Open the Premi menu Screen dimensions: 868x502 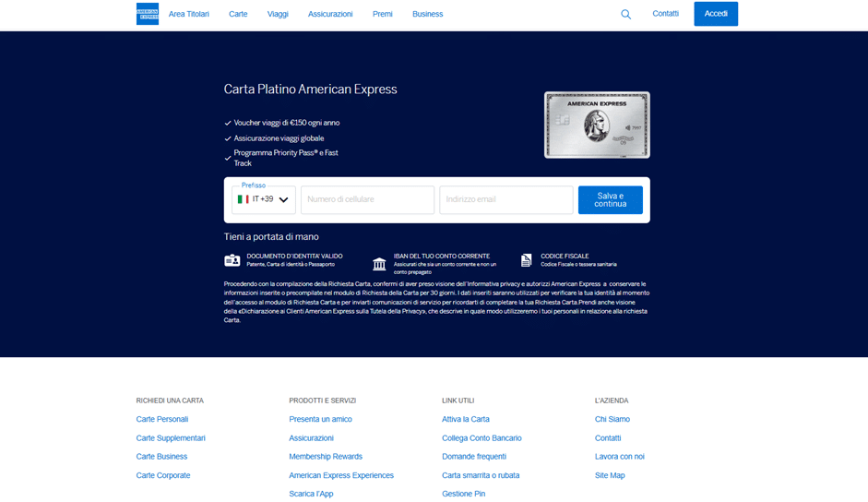(x=383, y=14)
